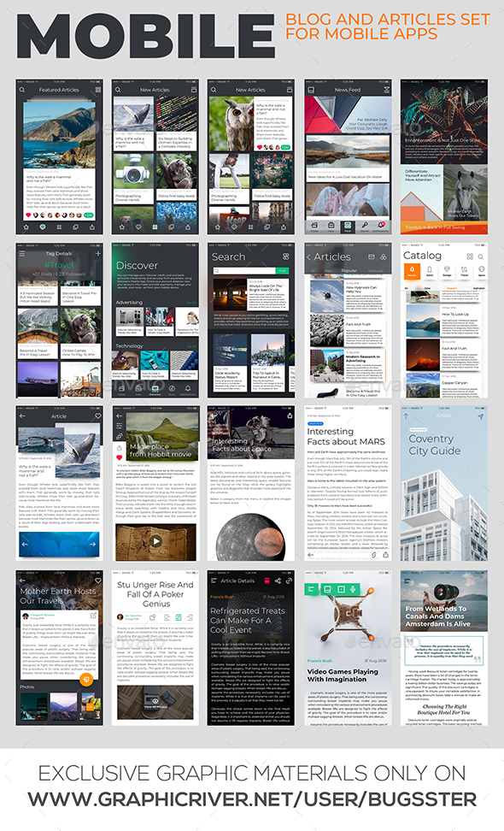
Task: Open grid view icon in Featured Articles header
Action: click(x=98, y=90)
